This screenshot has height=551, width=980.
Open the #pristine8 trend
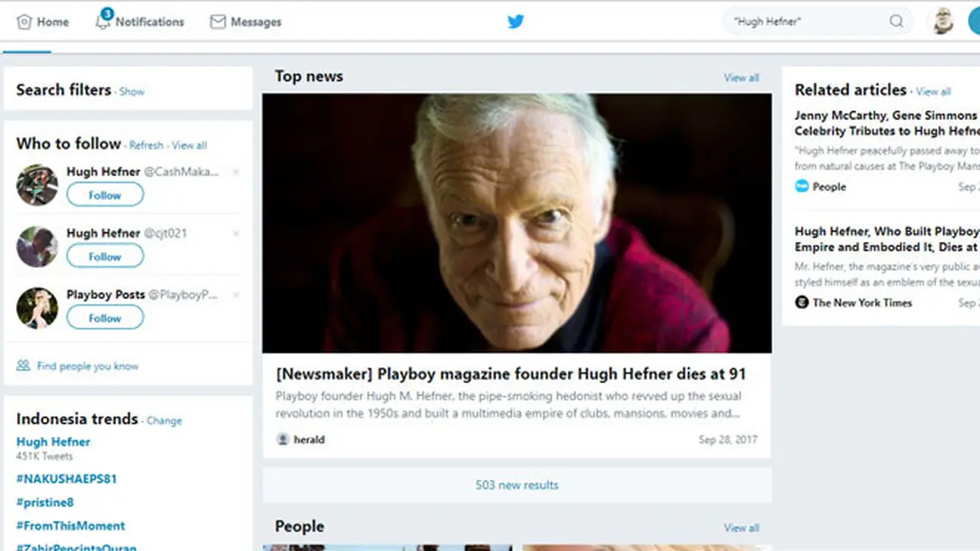45,503
